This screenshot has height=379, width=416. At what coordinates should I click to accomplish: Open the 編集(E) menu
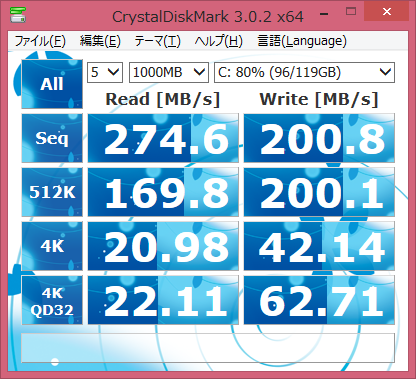[x=100, y=41]
